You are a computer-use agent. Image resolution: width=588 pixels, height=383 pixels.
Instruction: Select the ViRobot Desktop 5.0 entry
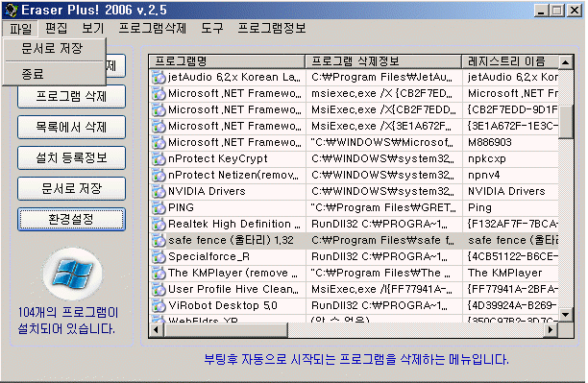coord(223,306)
